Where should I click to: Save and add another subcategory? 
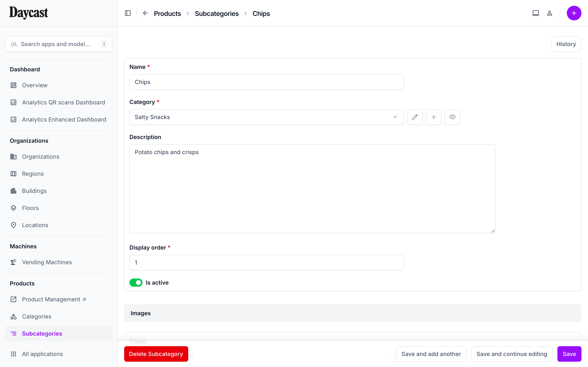point(431,354)
